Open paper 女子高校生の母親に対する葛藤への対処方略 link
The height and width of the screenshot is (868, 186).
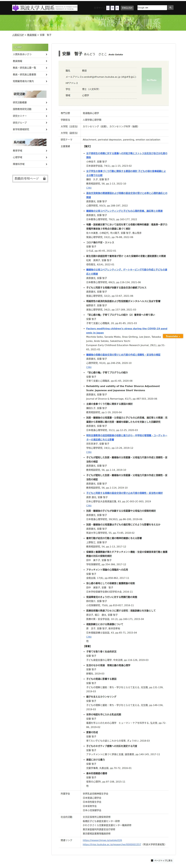tap(127, 155)
